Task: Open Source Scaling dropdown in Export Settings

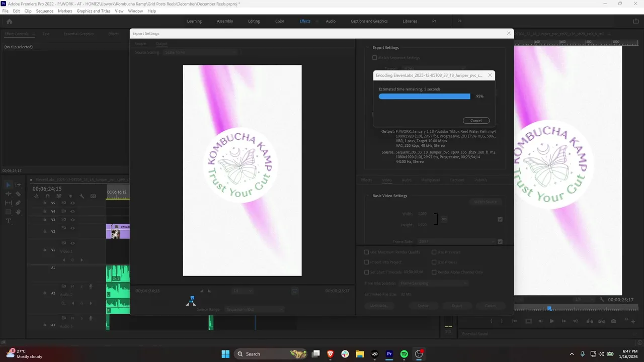Action: click(201, 52)
